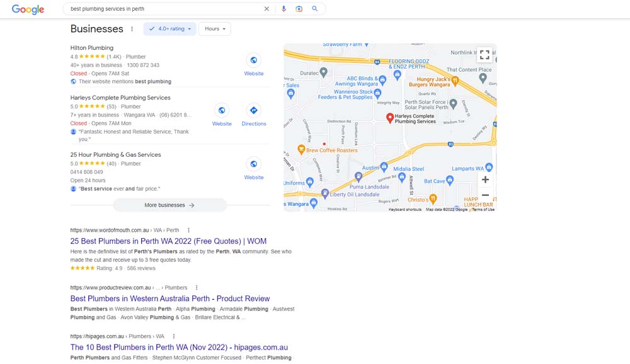Zoom in on the map

point(485,180)
